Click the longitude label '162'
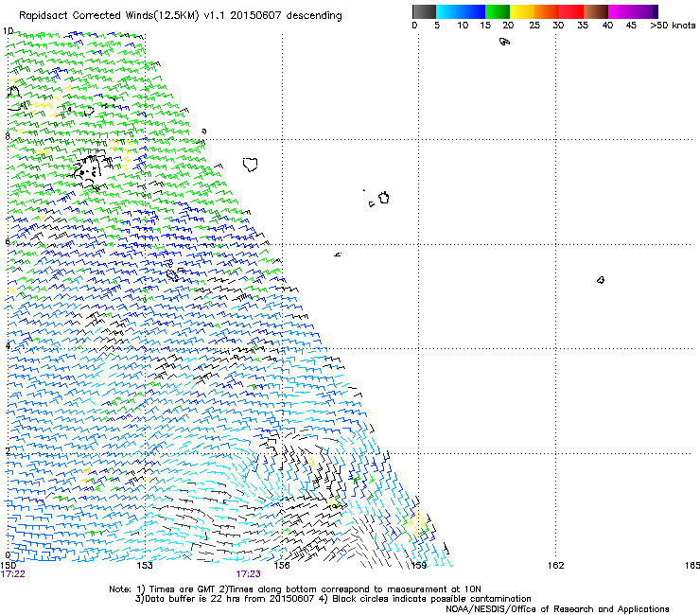This screenshot has height=615, width=700. click(556, 566)
